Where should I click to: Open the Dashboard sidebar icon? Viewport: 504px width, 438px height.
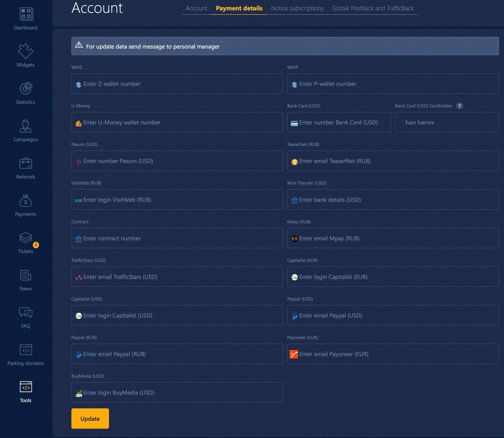[26, 14]
